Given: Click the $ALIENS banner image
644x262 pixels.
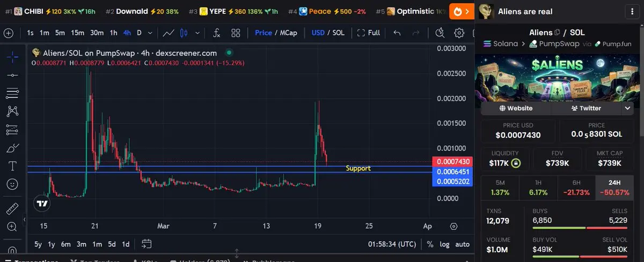Looking at the screenshot, I should click(x=558, y=77).
